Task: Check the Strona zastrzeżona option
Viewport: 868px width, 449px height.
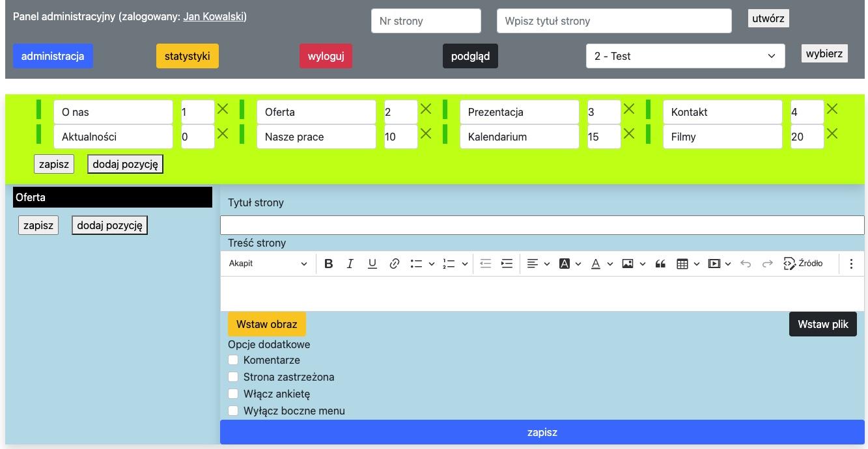Action: (233, 377)
